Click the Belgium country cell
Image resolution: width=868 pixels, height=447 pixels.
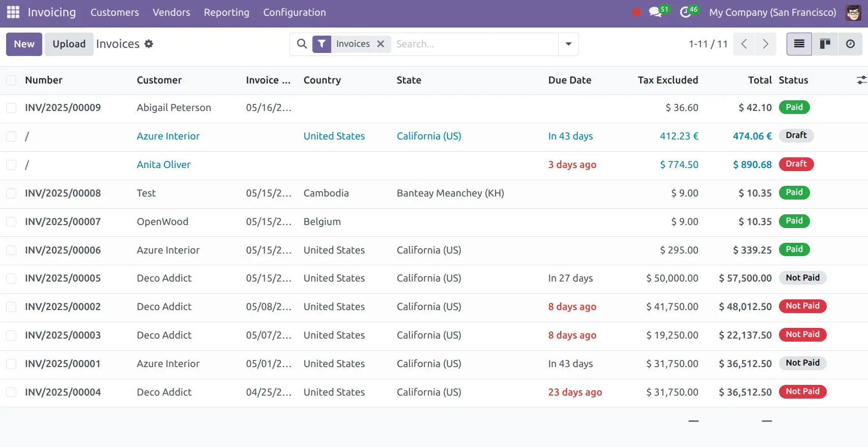pos(322,221)
